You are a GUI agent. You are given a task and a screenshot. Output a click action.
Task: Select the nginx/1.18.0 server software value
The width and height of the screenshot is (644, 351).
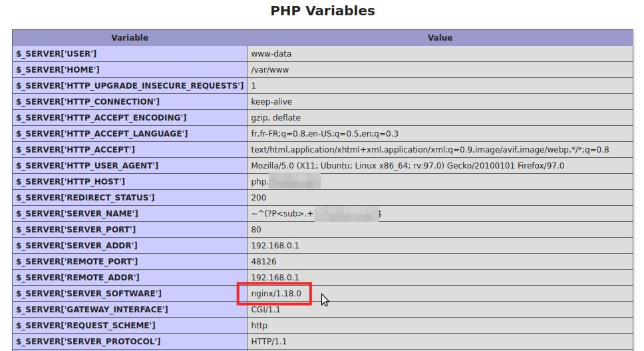pos(276,294)
